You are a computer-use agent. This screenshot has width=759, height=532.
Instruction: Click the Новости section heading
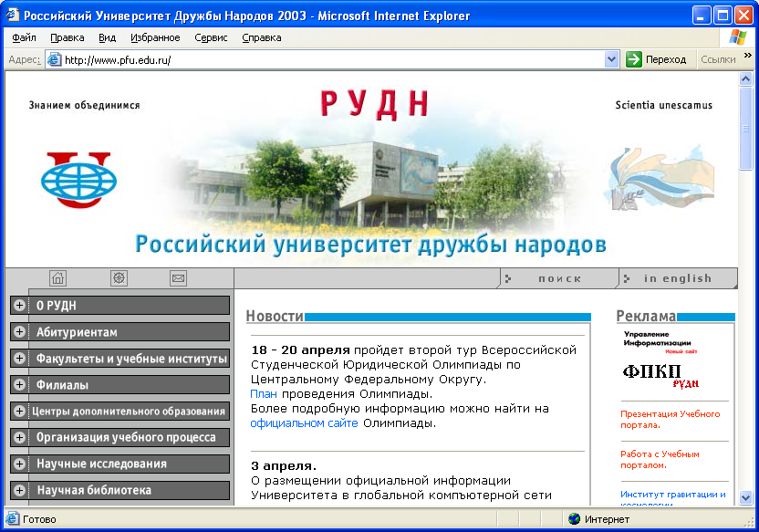point(275,316)
